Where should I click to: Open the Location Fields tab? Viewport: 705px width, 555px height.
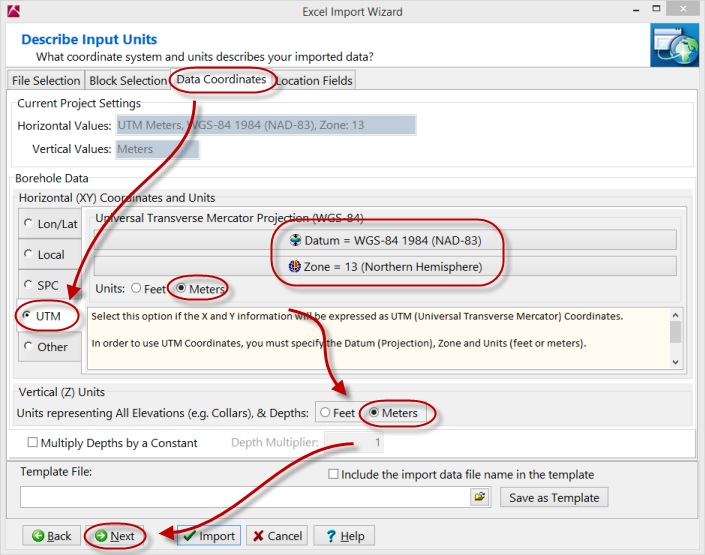point(314,81)
